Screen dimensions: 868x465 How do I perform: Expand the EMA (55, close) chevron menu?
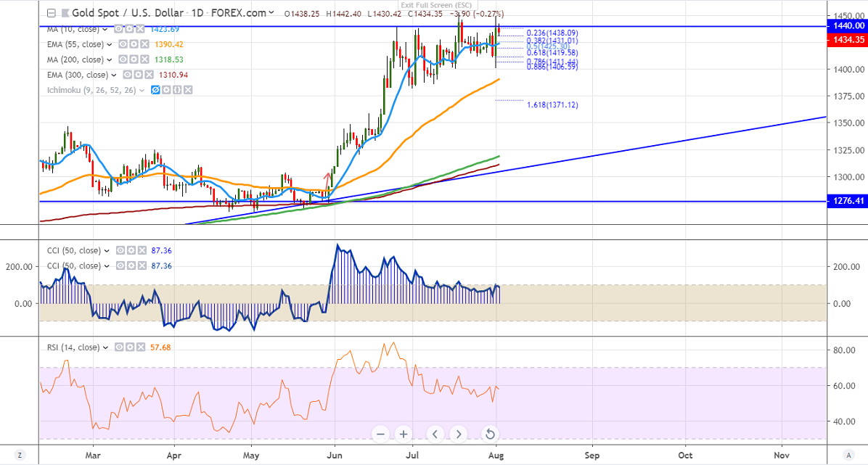tap(110, 45)
